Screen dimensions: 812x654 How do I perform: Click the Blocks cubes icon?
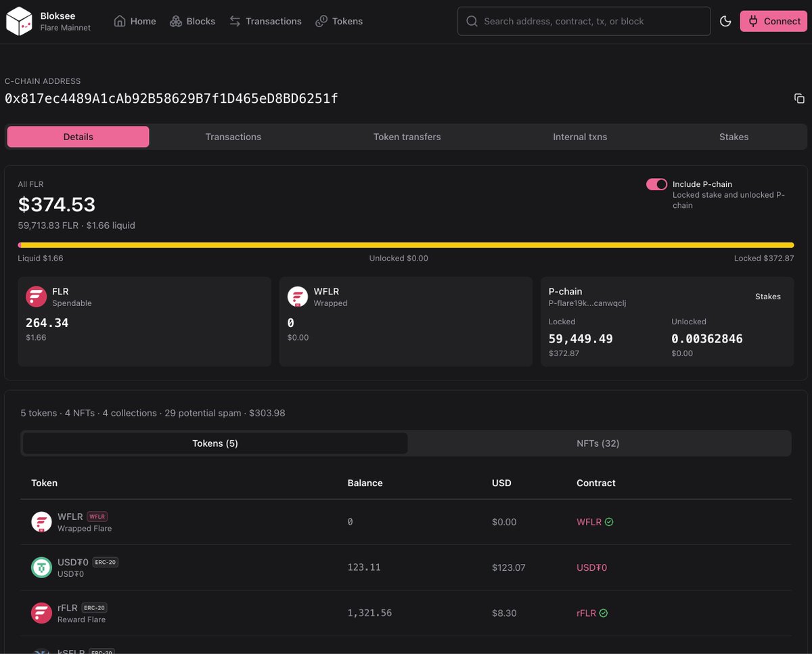pos(176,21)
